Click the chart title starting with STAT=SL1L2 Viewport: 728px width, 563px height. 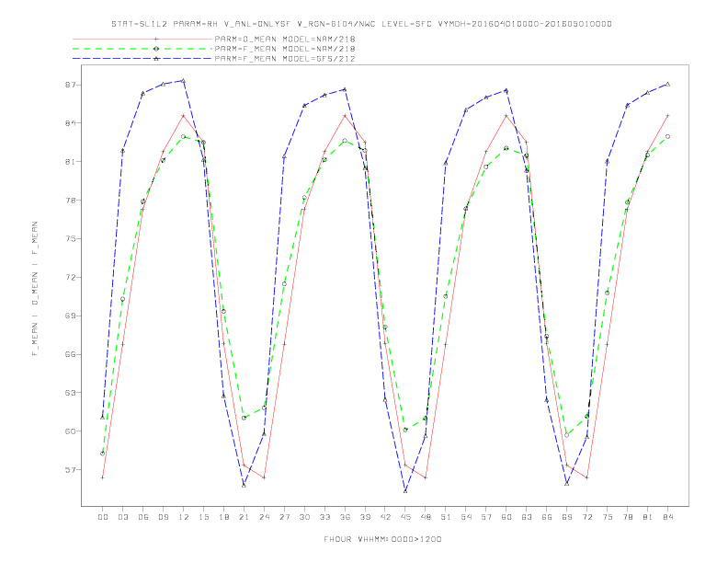(361, 24)
